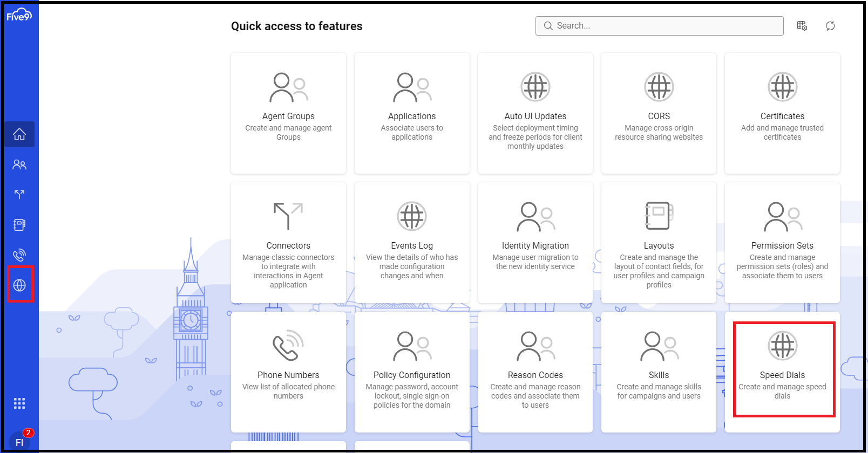Click 'Create and manage skills for campaigns' text
Screen dimensions: 868x453
(x=659, y=392)
